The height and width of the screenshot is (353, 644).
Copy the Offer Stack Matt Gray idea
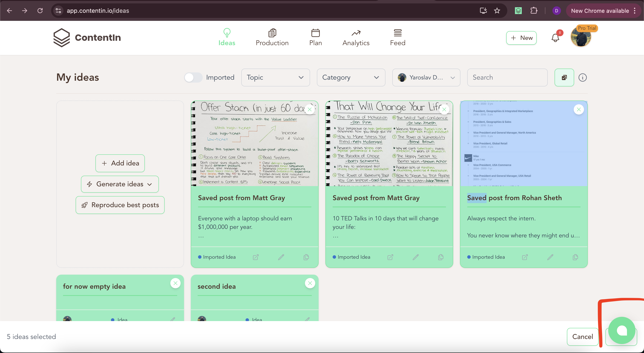tap(306, 257)
